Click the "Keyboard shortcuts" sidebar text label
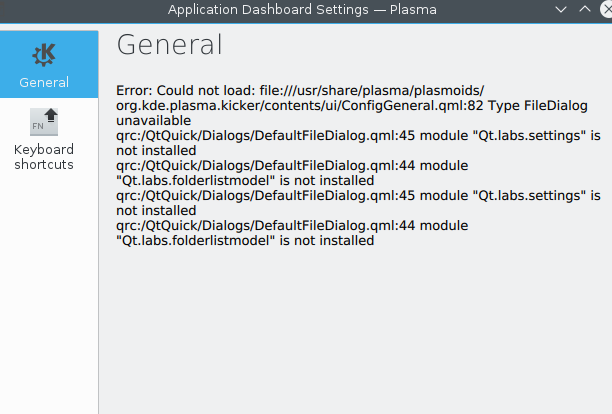Screen dimensions: 612x414 (44, 157)
